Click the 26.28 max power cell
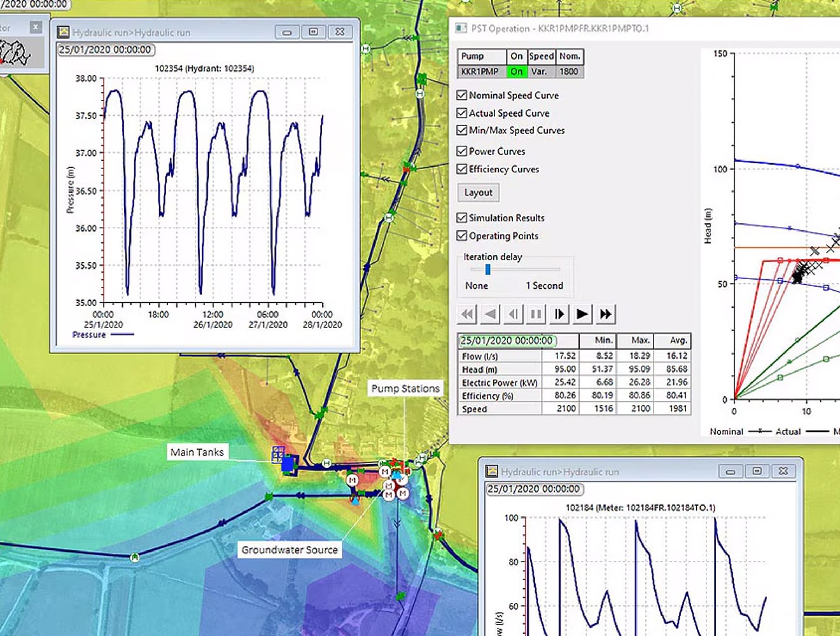The height and width of the screenshot is (636, 840). click(634, 383)
